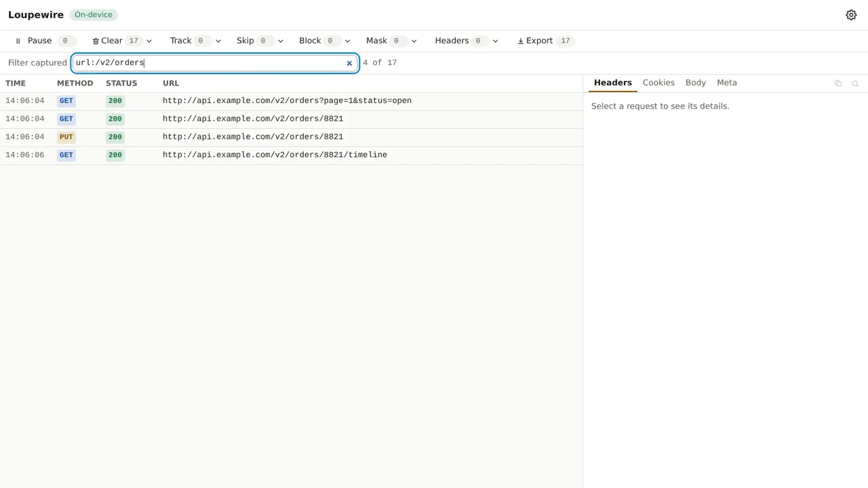Select the orders/8821/timeline request URL

coord(275,155)
